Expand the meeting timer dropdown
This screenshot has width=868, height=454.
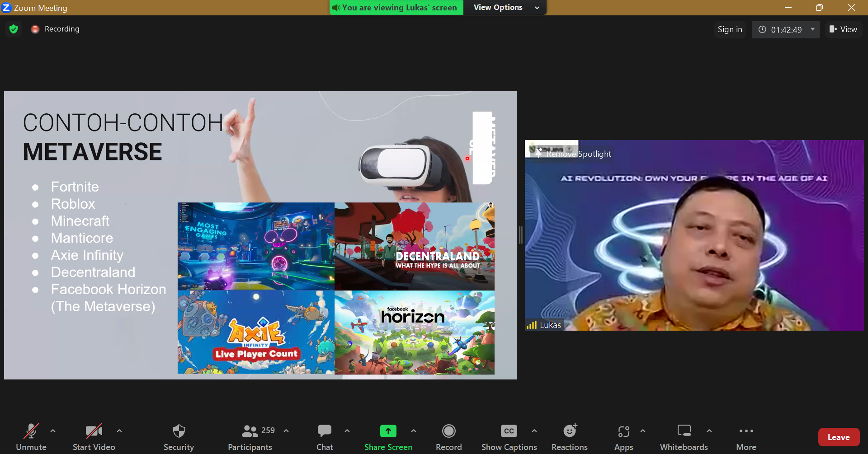click(x=812, y=29)
